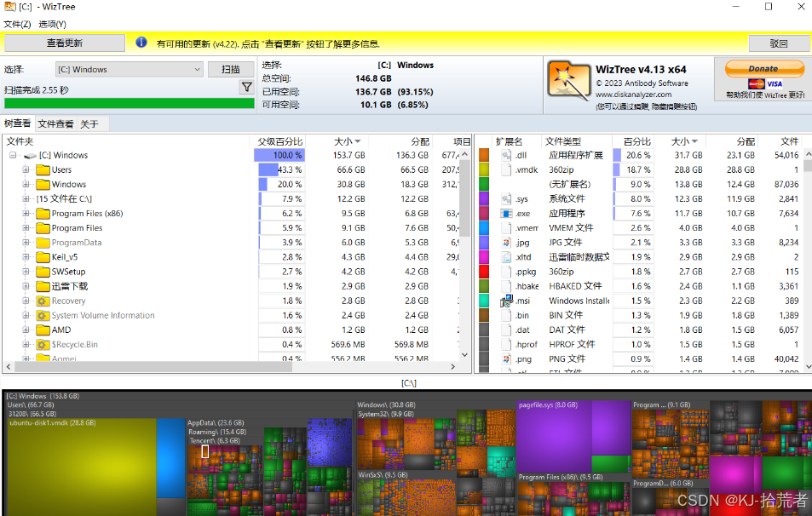Expand the Program Files folder node

click(x=26, y=227)
